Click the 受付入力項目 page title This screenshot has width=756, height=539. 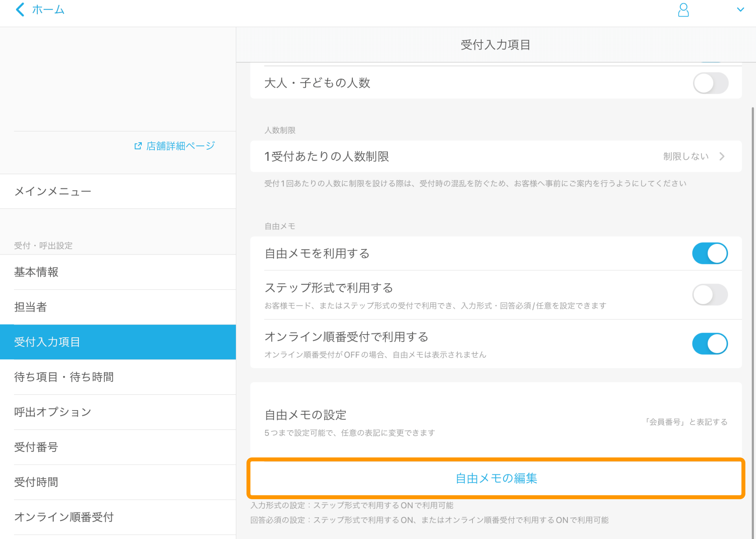[x=495, y=45]
